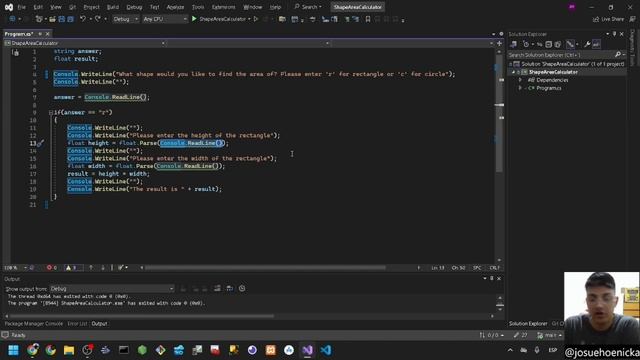640x360 pixels.
Task: Switch to the Package Manager Console tab
Action: 33,324
